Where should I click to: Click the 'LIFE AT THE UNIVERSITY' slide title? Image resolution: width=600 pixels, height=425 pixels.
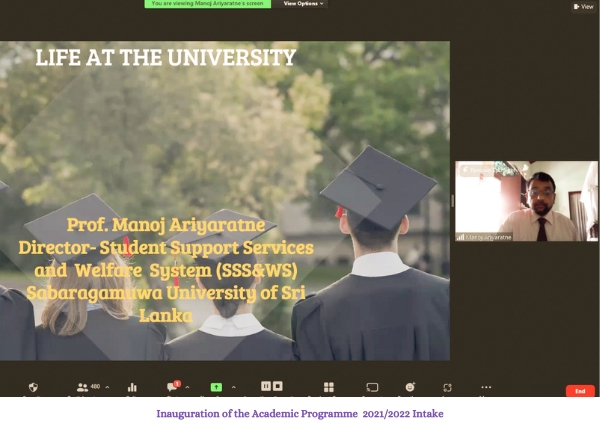pos(166,58)
